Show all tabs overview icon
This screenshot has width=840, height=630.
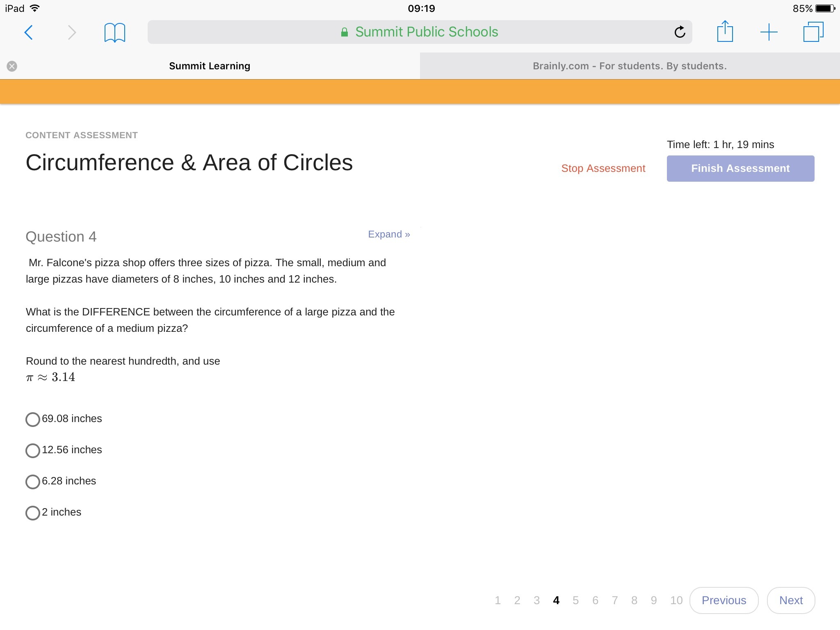(813, 32)
